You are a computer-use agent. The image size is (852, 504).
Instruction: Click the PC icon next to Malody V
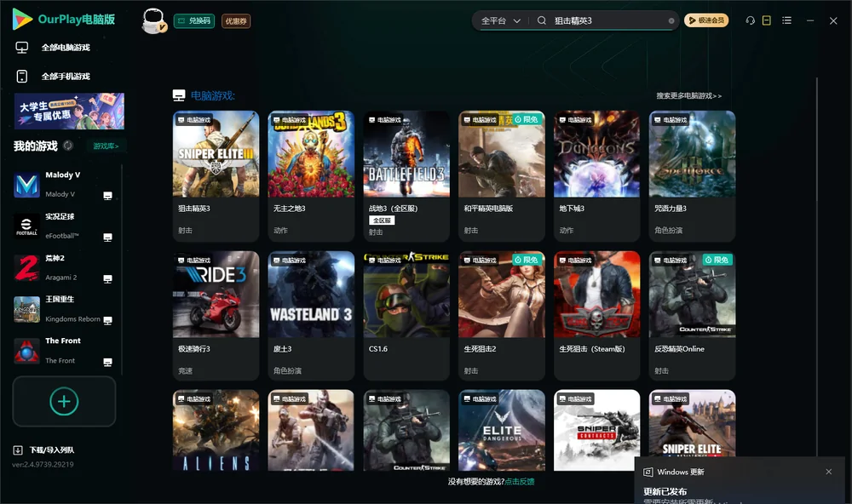pos(107,196)
